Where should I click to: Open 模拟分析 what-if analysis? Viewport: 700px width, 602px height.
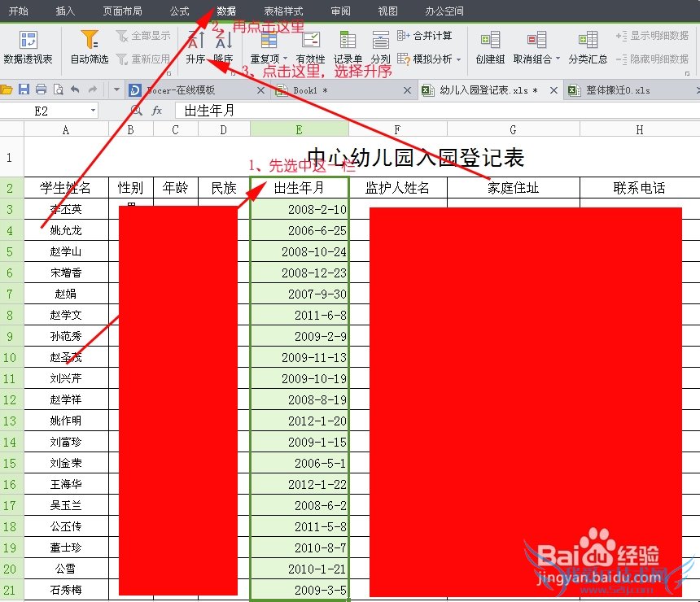(x=429, y=59)
